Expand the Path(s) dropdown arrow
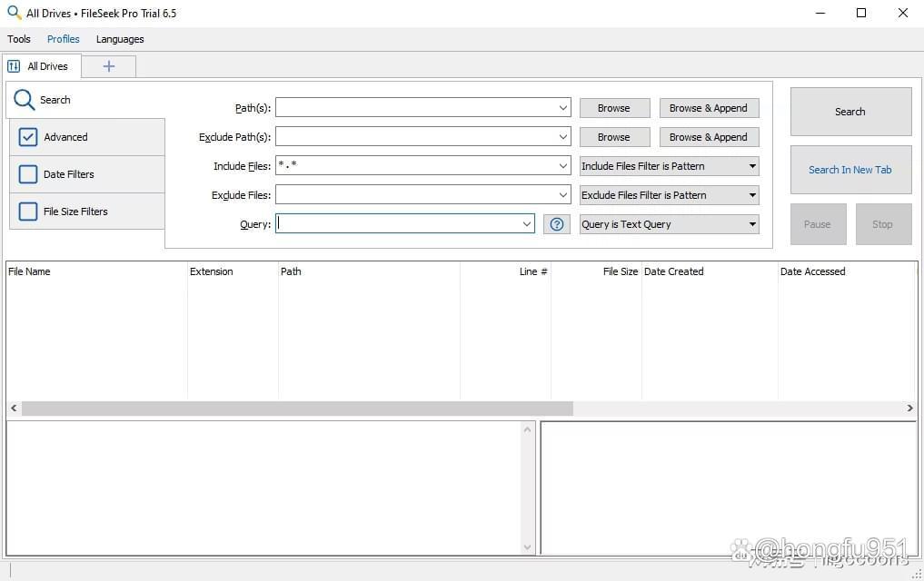The image size is (924, 581). 562,108
